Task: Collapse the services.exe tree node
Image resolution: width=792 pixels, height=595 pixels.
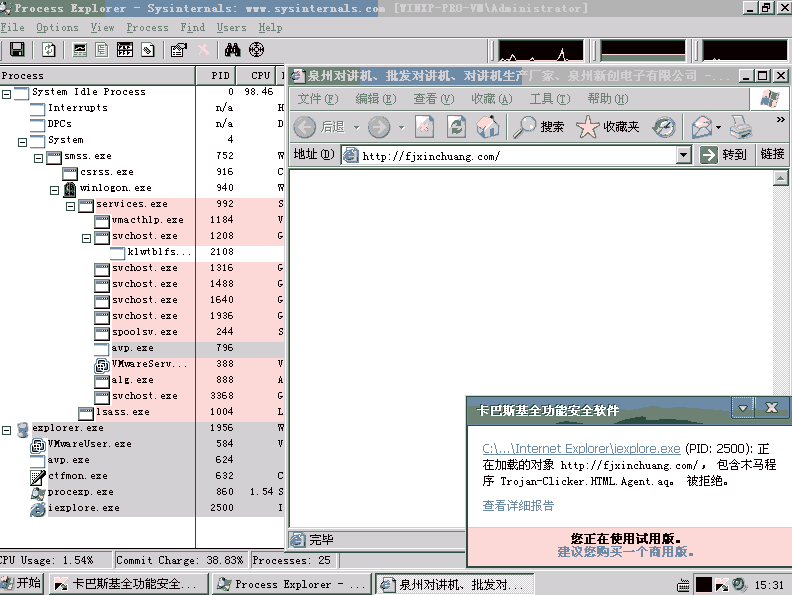Action: pos(71,206)
